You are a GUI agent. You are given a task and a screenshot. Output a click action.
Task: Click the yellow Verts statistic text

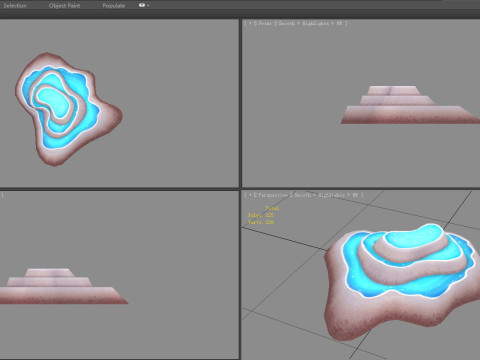point(261,222)
